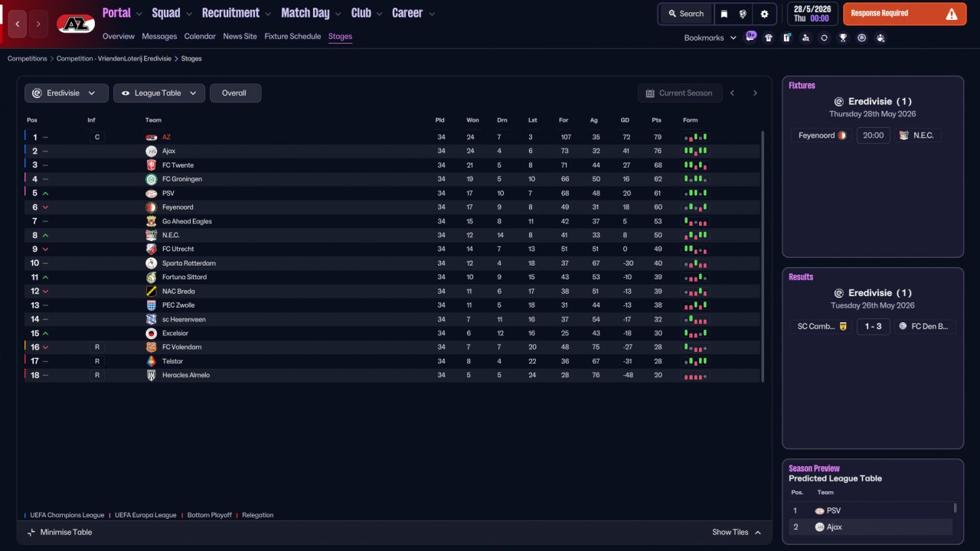Select the Stages tab

(x=340, y=36)
